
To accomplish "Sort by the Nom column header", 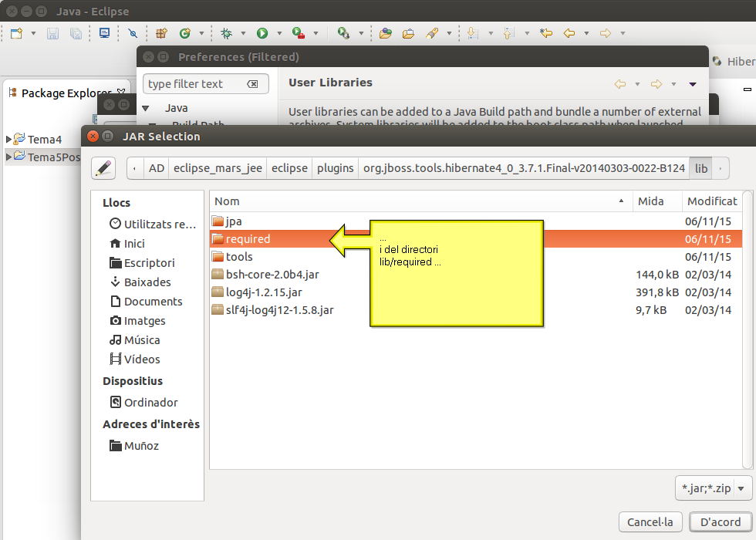I will point(421,201).
